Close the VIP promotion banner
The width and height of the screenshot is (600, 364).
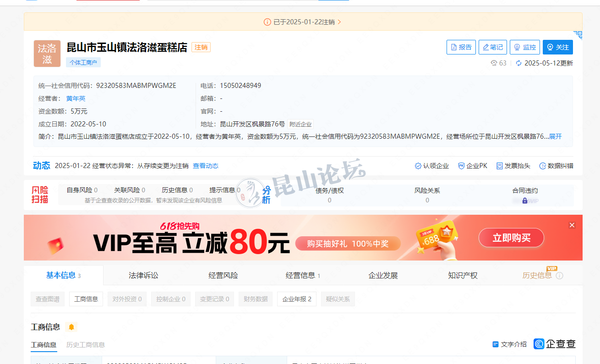[x=572, y=225]
